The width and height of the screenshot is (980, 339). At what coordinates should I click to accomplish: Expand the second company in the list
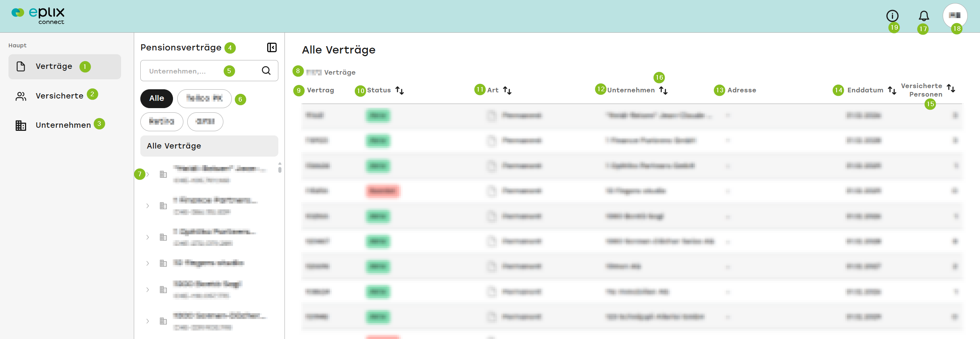click(148, 206)
